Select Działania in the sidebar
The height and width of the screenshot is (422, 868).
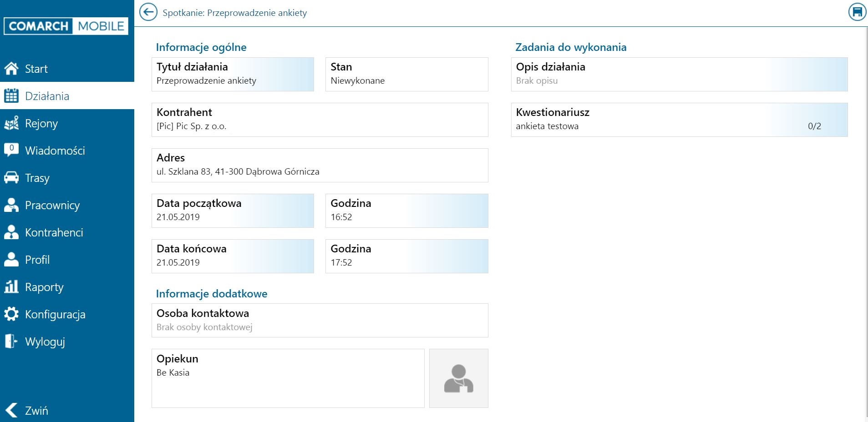[67, 96]
